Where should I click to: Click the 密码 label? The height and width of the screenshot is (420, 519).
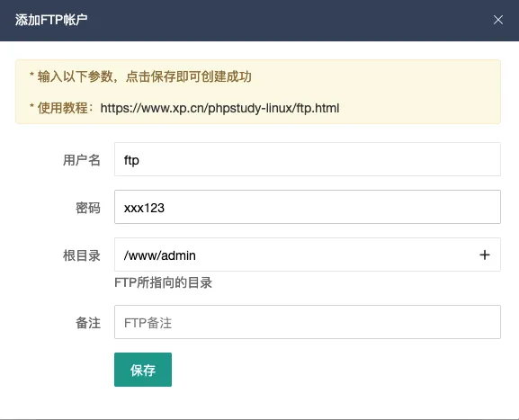[88, 208]
